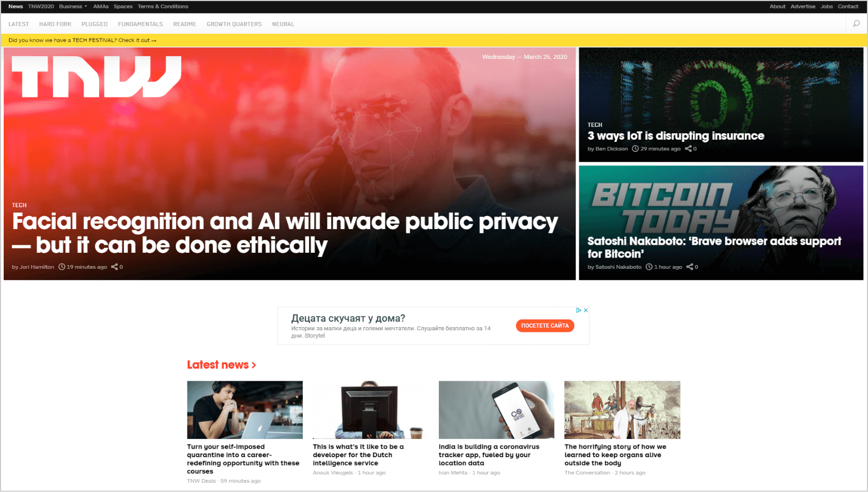Click share icon on Satoshi Nakaboto article
The height and width of the screenshot is (492, 868).
pos(690,267)
